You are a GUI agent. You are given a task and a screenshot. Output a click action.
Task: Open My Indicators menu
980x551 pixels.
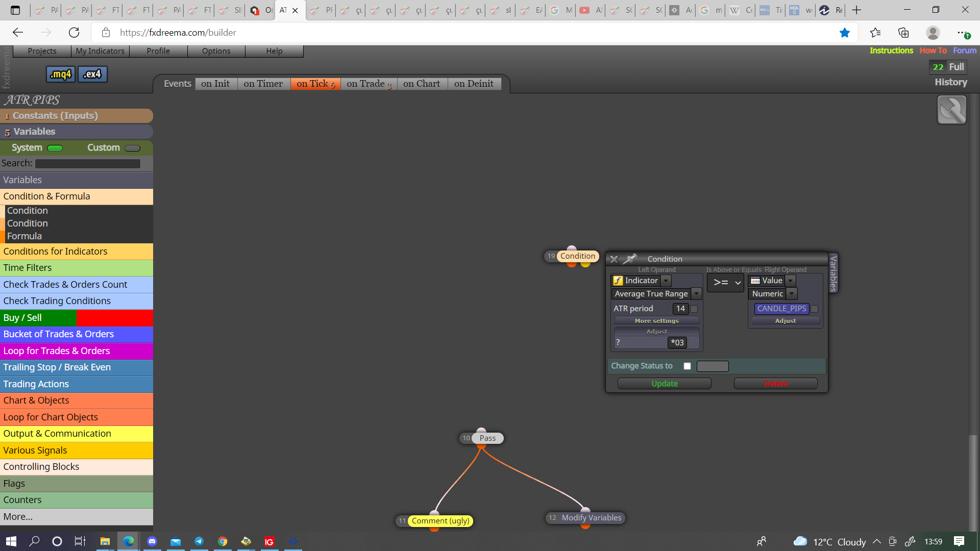point(100,51)
